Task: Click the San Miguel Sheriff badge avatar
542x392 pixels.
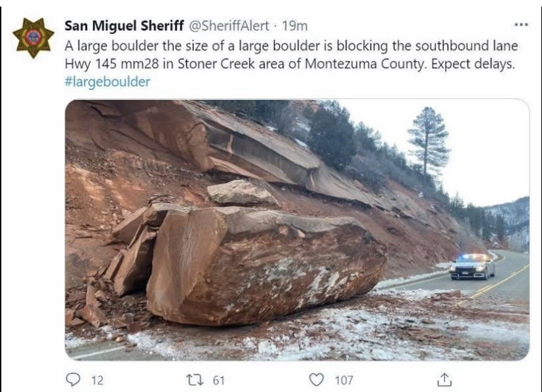Action: pyautogui.click(x=33, y=37)
